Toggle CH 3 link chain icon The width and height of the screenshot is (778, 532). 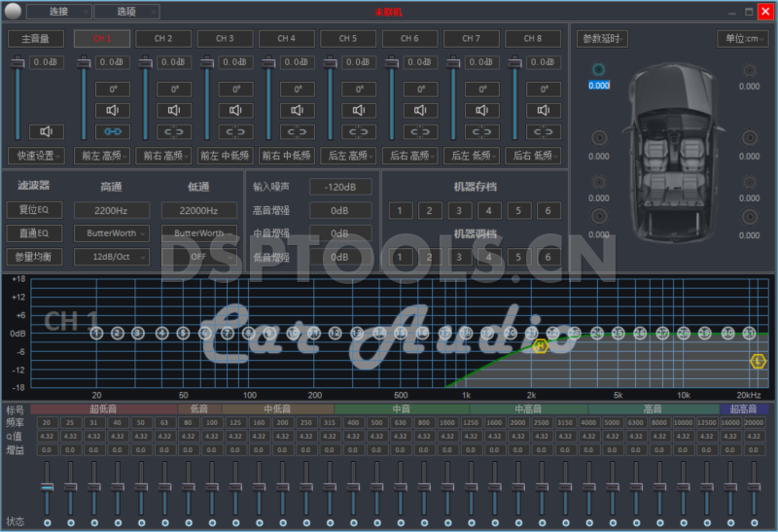[235, 131]
